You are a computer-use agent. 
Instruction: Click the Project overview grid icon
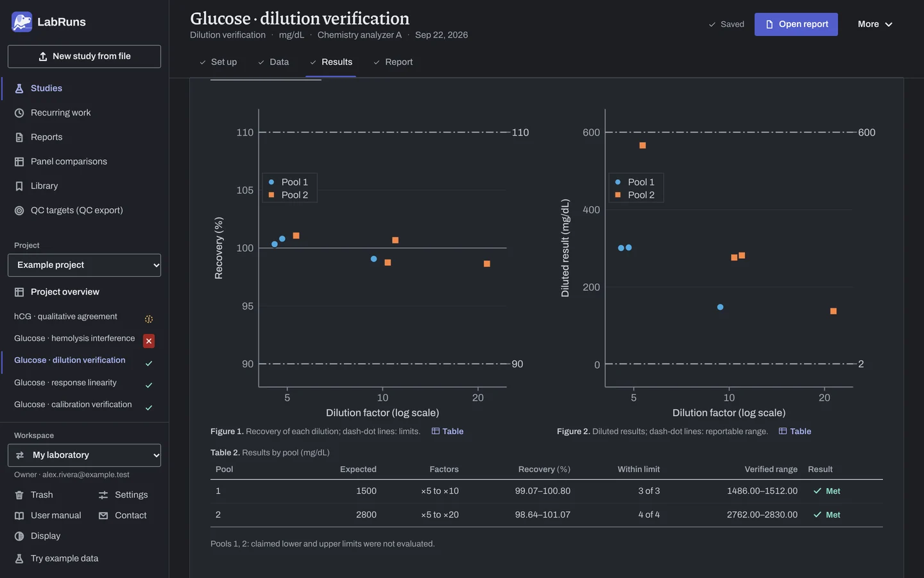[19, 292]
